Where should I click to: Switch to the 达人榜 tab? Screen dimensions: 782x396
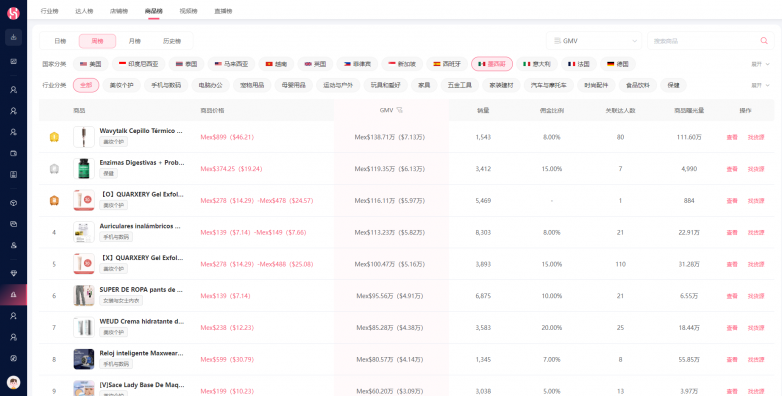pyautogui.click(x=84, y=11)
